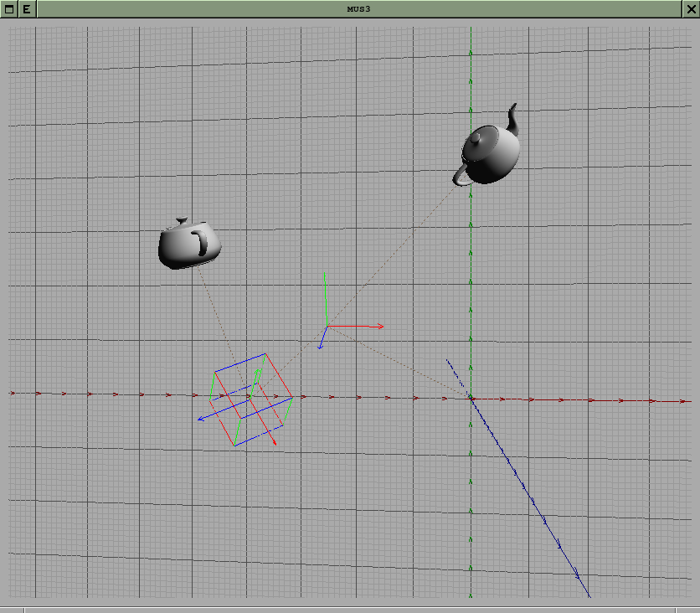This screenshot has height=613, width=700.
Task: Click the red and blue wireframe cube
Action: [x=250, y=400]
